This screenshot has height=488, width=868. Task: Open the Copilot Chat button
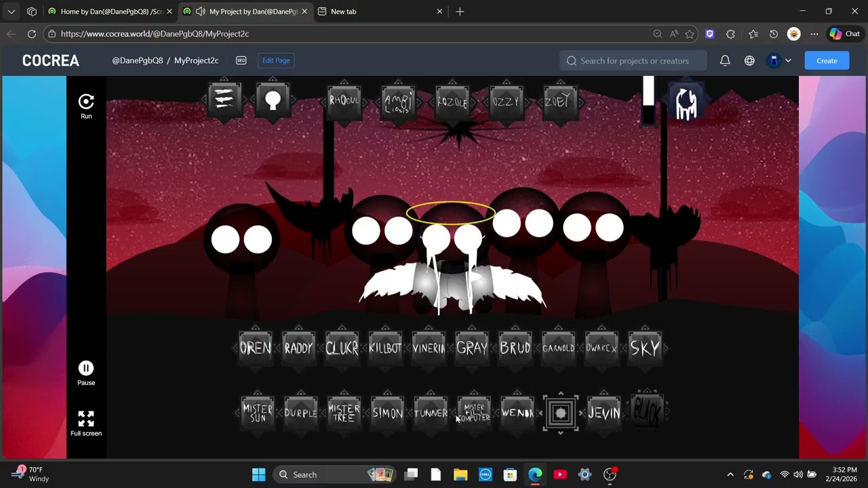(844, 34)
